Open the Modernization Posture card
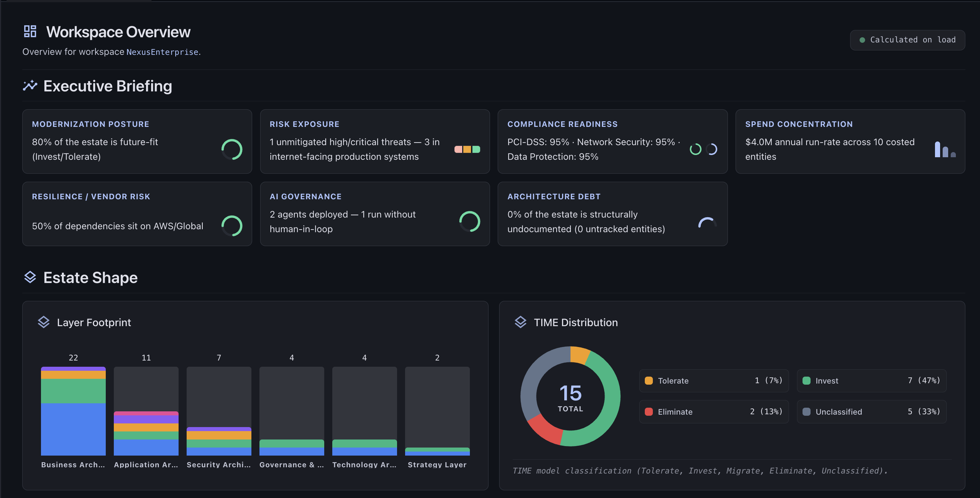This screenshot has width=980, height=498. coord(137,142)
